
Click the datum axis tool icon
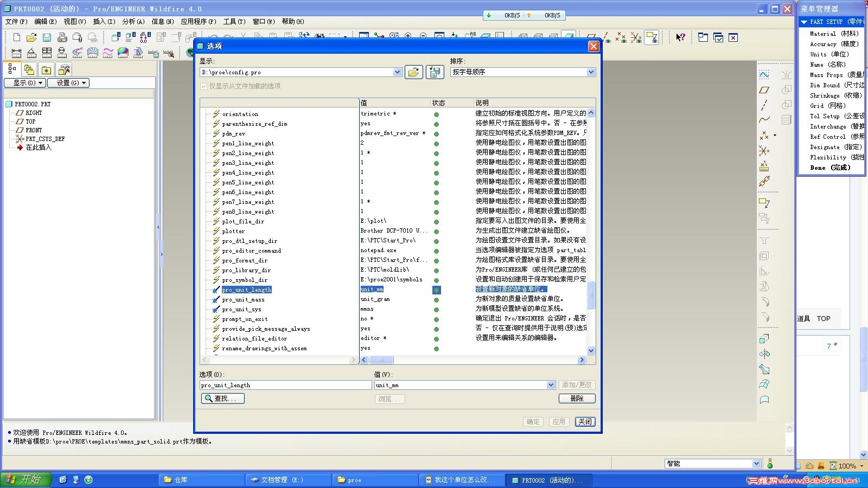(x=764, y=105)
